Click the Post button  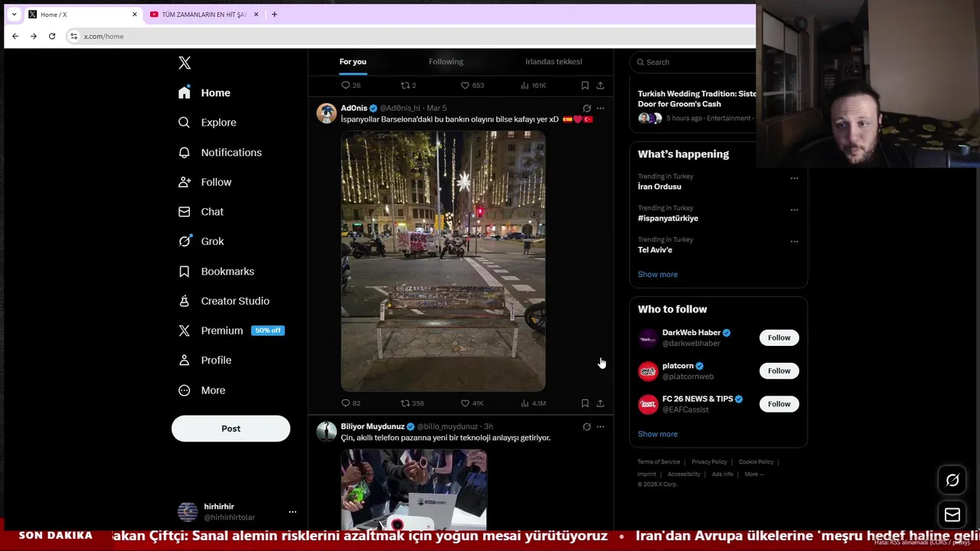[x=230, y=429]
